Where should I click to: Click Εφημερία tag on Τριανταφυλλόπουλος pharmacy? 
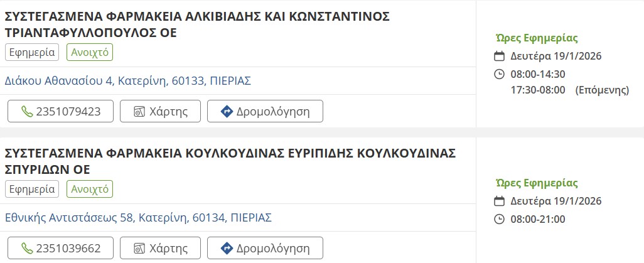tap(32, 52)
